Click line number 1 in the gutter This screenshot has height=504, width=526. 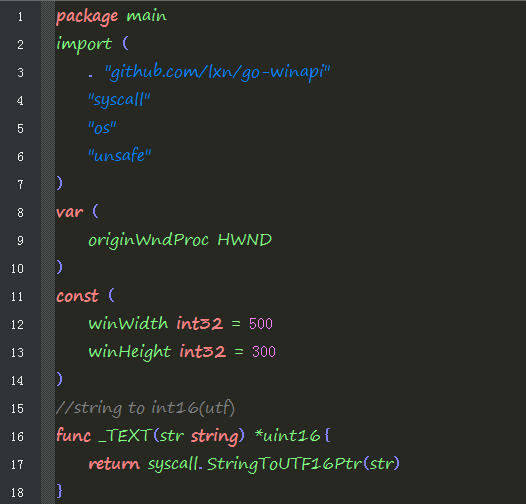coord(20,17)
